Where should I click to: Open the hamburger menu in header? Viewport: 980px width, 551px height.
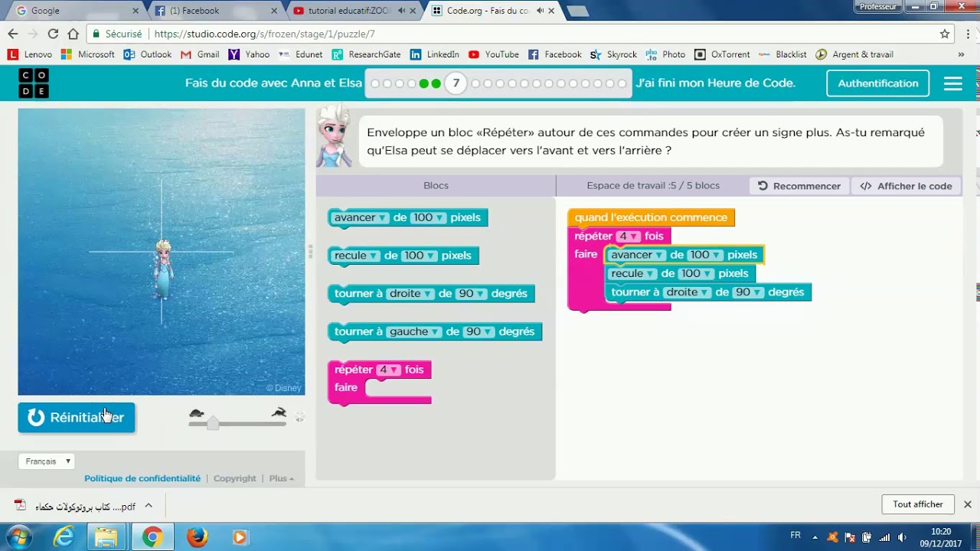click(x=952, y=83)
